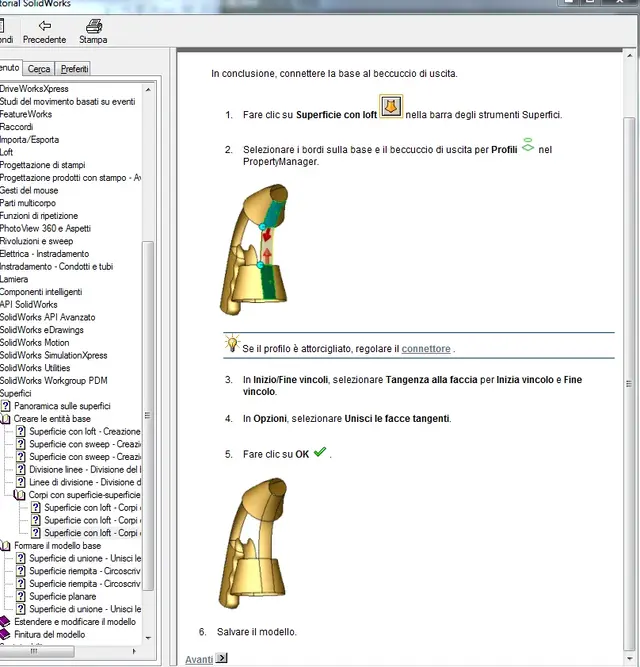
Task: Open the SolidWorks SimulationXpress topic
Action: tap(54, 355)
